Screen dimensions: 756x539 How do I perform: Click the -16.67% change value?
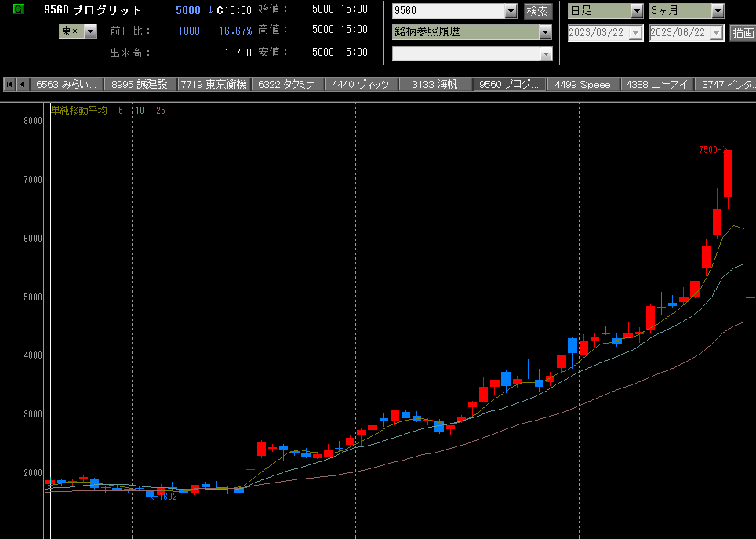[x=232, y=31]
